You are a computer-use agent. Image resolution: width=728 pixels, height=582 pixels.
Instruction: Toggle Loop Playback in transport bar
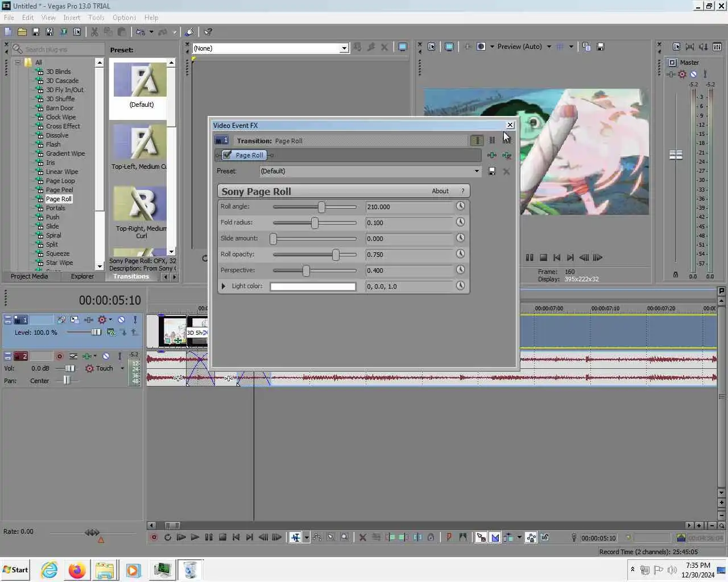(x=167, y=537)
